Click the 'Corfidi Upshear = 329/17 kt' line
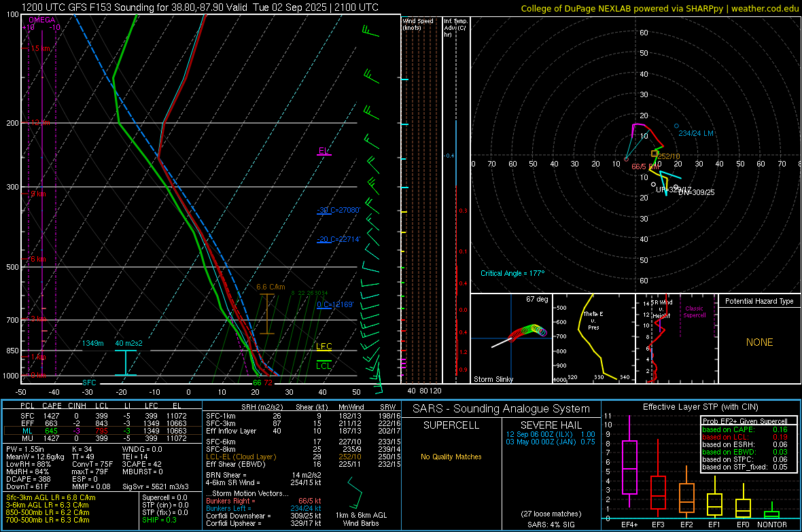This screenshot has height=532, width=802. 264,523
